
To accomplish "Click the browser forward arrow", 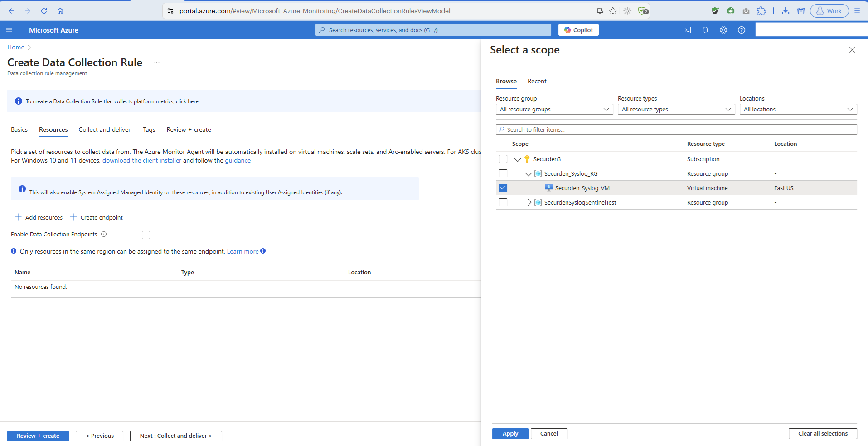I will [28, 11].
